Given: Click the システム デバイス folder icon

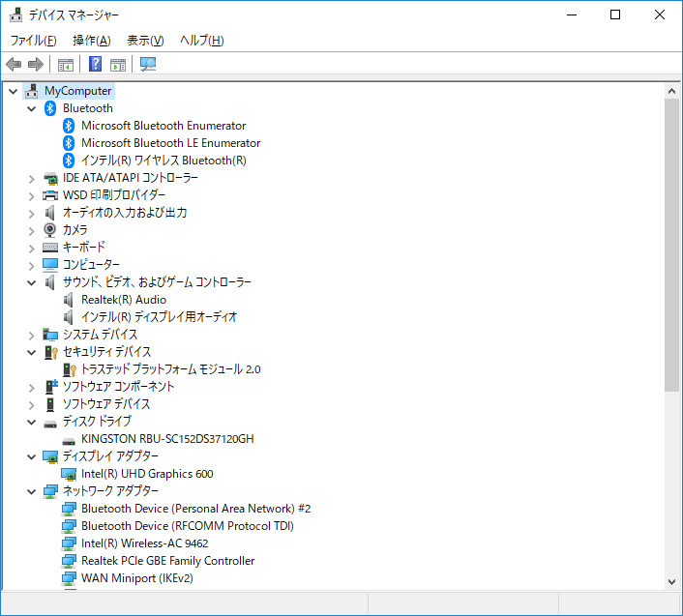Looking at the screenshot, I should pos(50,335).
